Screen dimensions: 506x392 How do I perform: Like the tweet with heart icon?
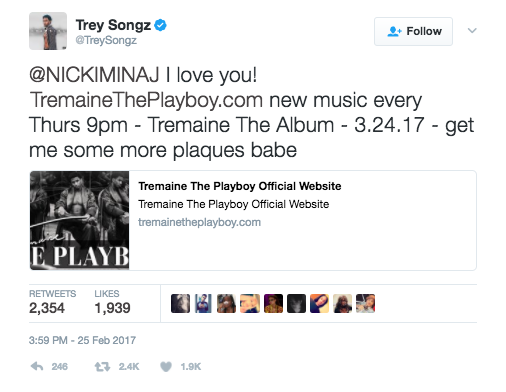[166, 367]
